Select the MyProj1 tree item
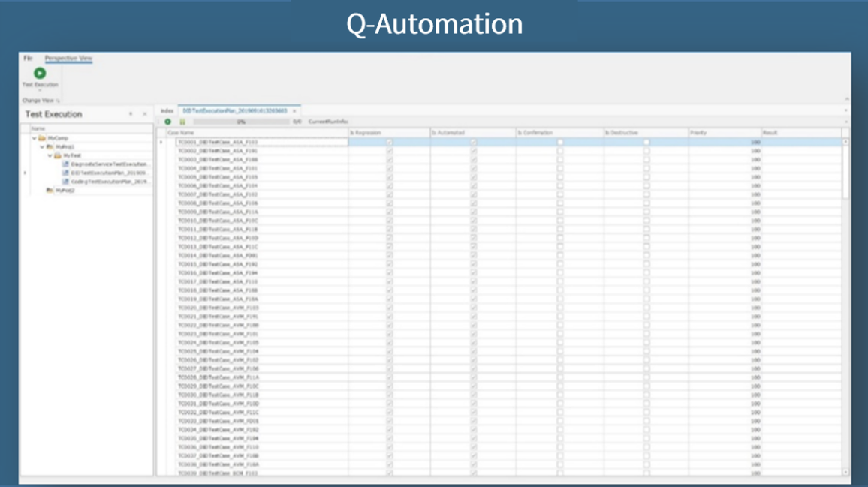This screenshot has height=487, width=868. click(x=65, y=147)
